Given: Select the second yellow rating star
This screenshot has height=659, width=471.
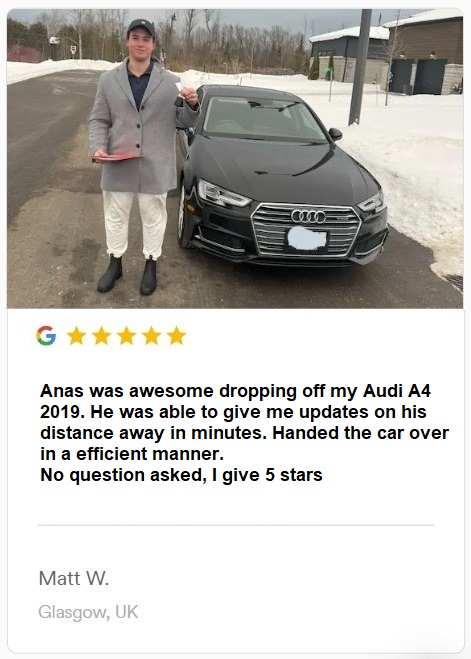Looking at the screenshot, I should pos(102,335).
